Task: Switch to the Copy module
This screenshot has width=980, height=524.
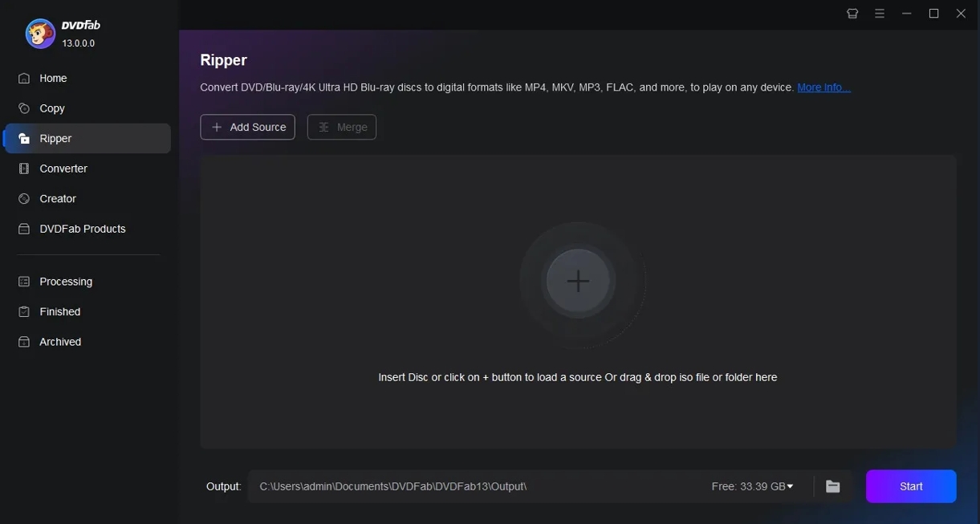Action: click(x=87, y=108)
